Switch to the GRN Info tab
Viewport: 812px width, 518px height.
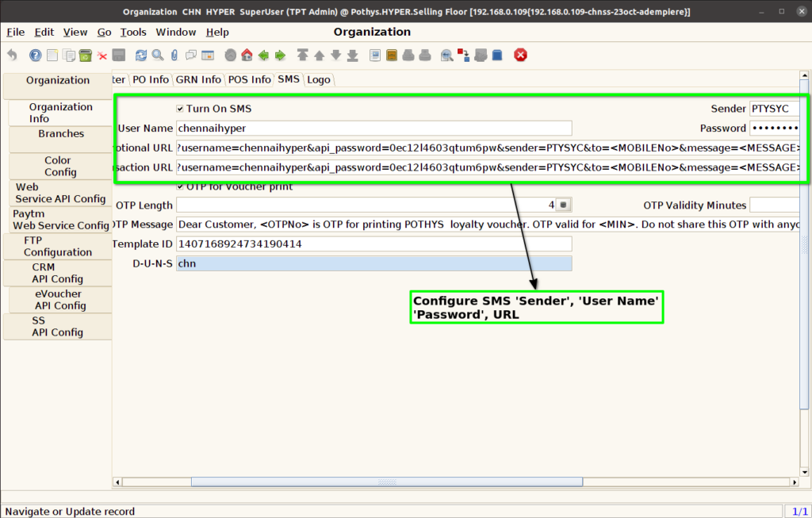click(x=198, y=80)
